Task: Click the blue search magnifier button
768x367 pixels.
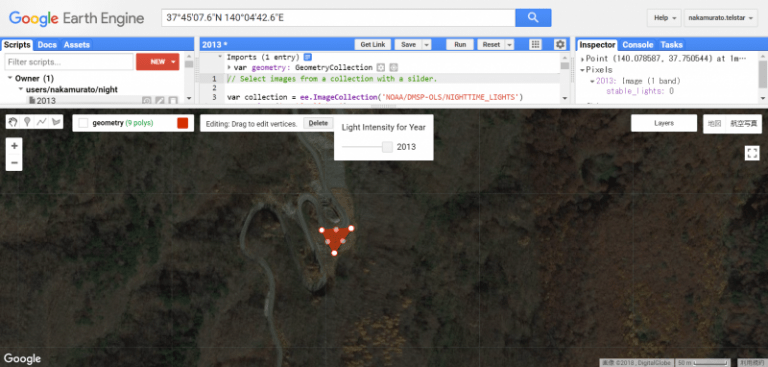Action: (x=533, y=18)
